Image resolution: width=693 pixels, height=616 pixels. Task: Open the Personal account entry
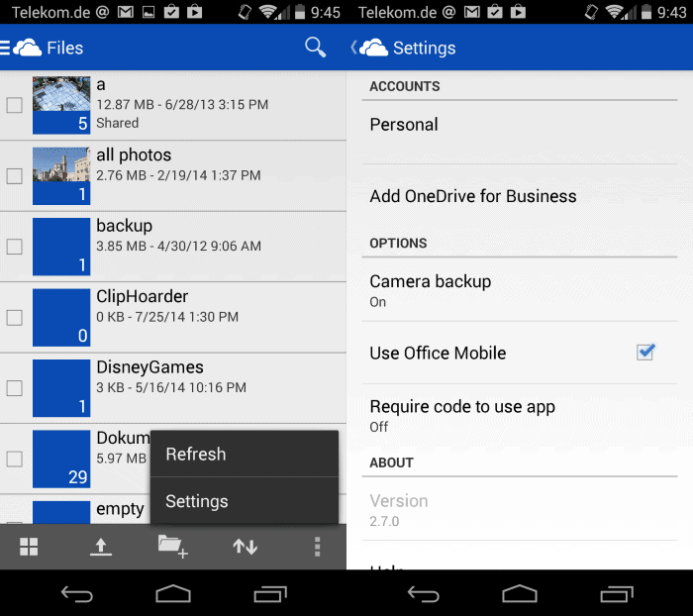[x=520, y=133]
